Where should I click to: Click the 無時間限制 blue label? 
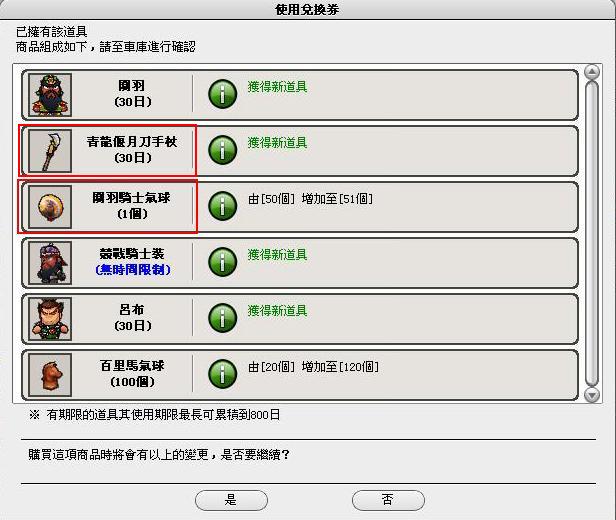133,270
